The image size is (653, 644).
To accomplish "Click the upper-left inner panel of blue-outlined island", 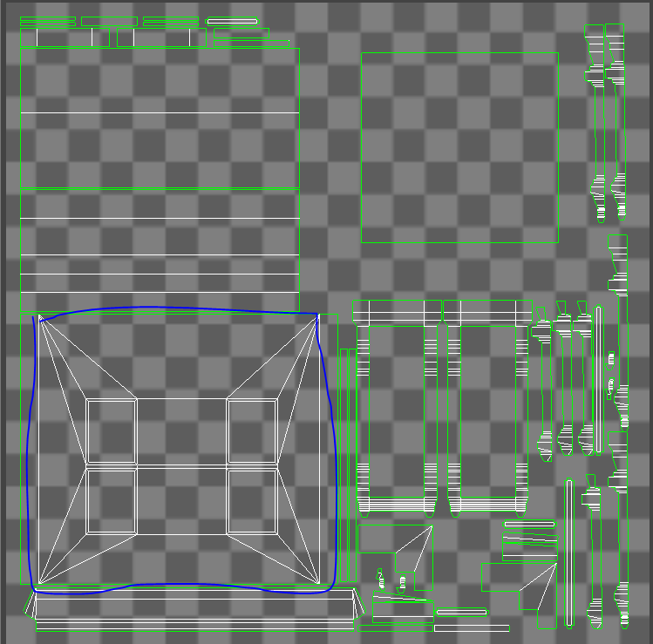I will [112, 431].
